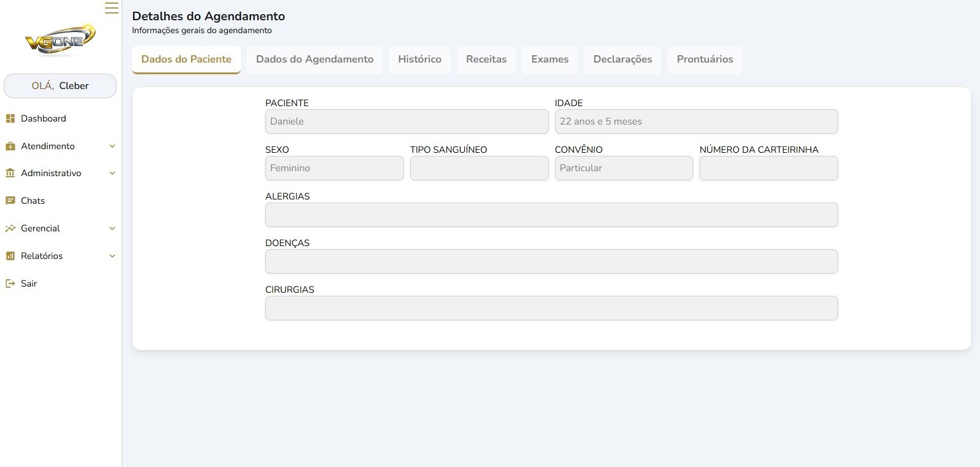Click the Informações gerais do agendamento subtitle
980x467 pixels.
(x=202, y=30)
